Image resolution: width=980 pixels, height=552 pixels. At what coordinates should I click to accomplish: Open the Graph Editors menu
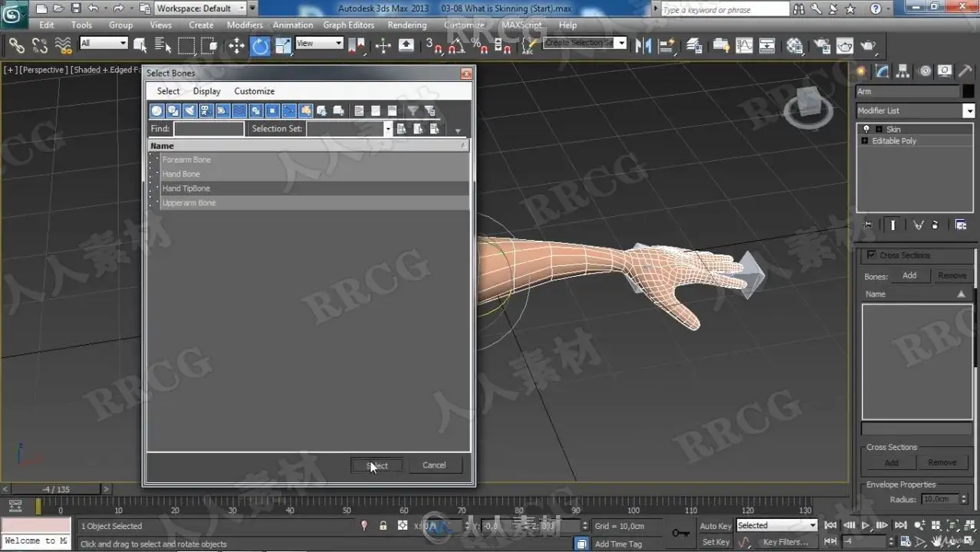pos(348,25)
